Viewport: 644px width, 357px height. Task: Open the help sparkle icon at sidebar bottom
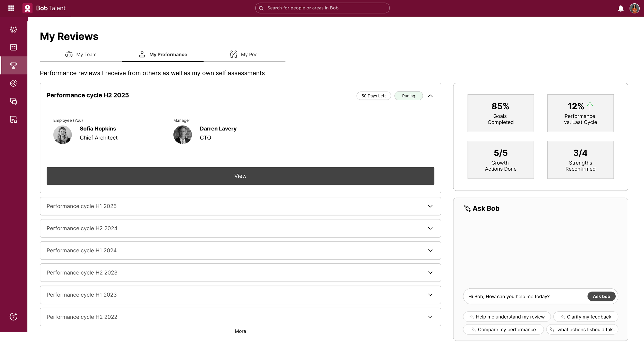point(13,316)
